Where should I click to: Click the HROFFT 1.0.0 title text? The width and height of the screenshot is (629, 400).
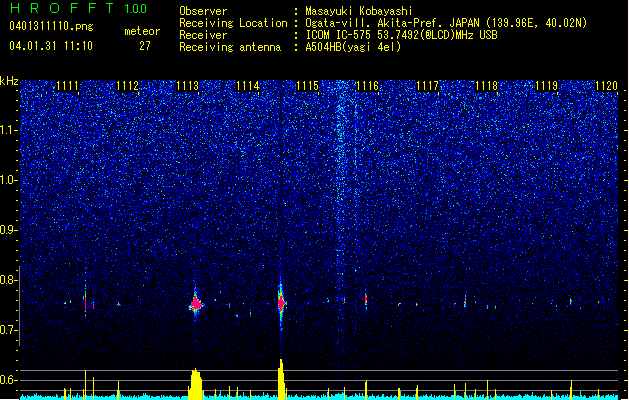(x=78, y=8)
